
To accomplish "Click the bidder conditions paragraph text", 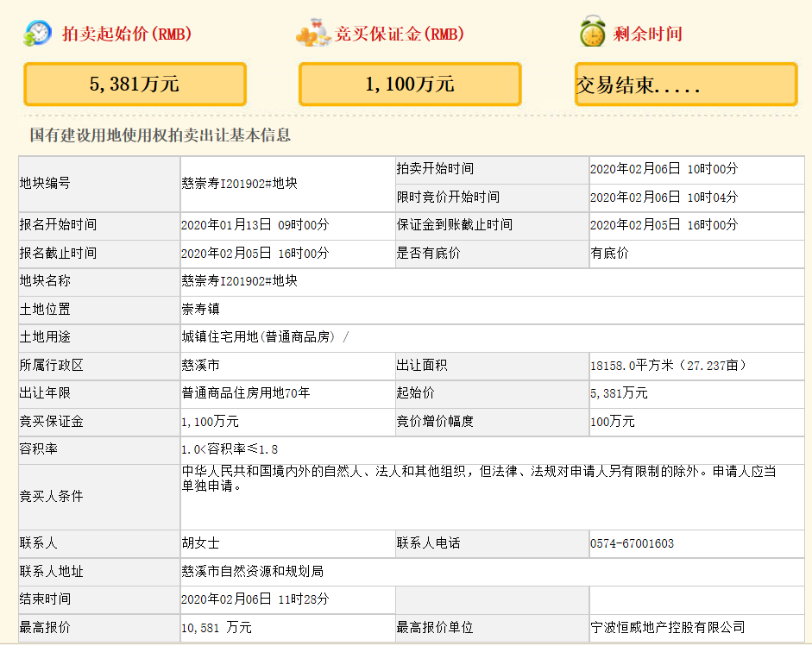I will pyautogui.click(x=479, y=479).
